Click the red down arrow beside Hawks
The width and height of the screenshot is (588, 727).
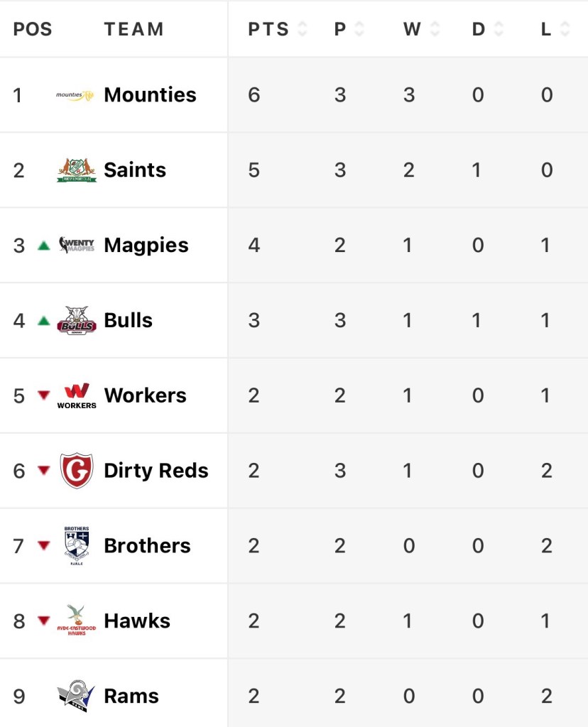[x=44, y=621]
